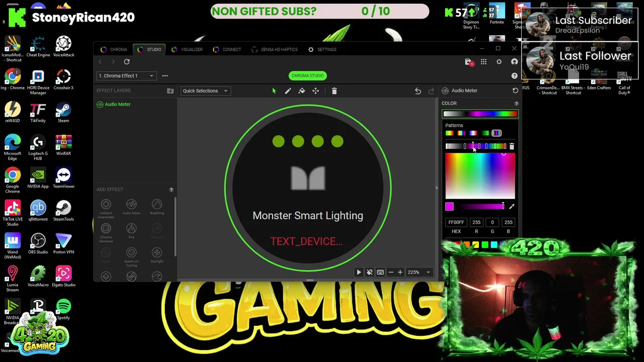Toggle the keyboard view icon
644x362 pixels.
tap(380, 272)
